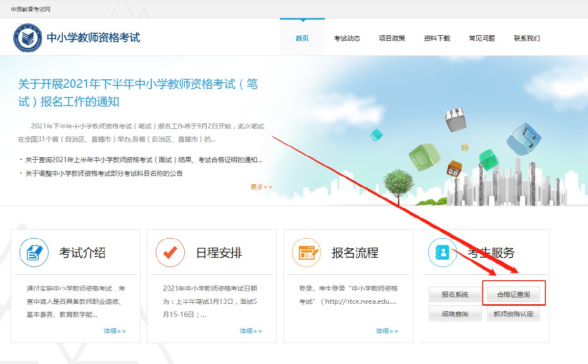Open the 首页 navigation tab
The image size is (588, 364).
pos(302,38)
